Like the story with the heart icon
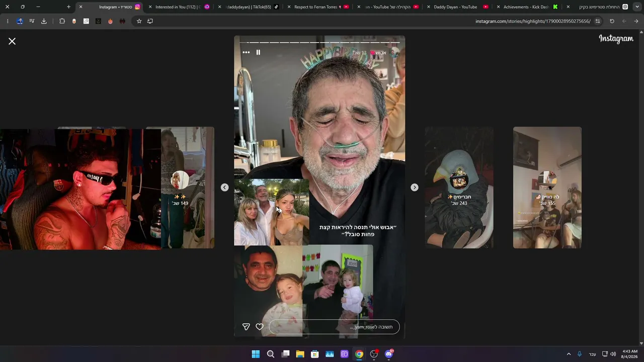Viewport: 644px width, 362px height. tap(260, 327)
